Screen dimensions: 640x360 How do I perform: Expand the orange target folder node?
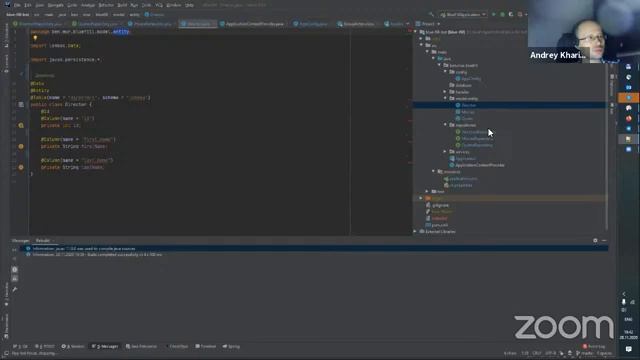[x=421, y=198]
